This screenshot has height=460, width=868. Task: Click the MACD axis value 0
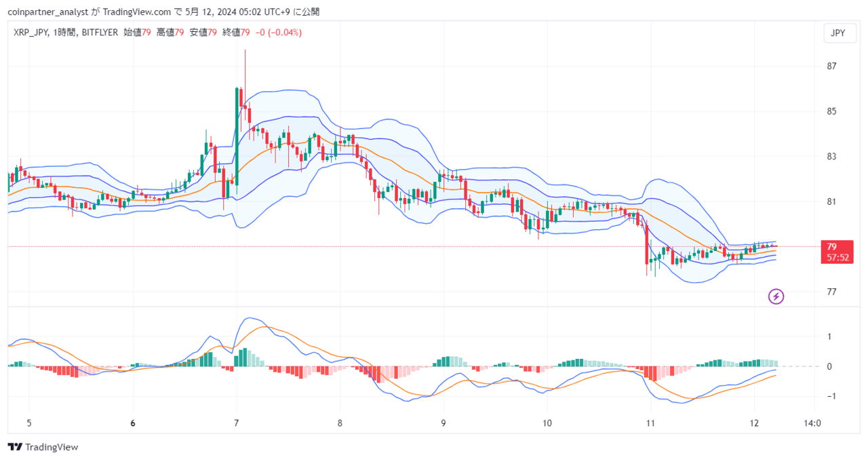829,366
